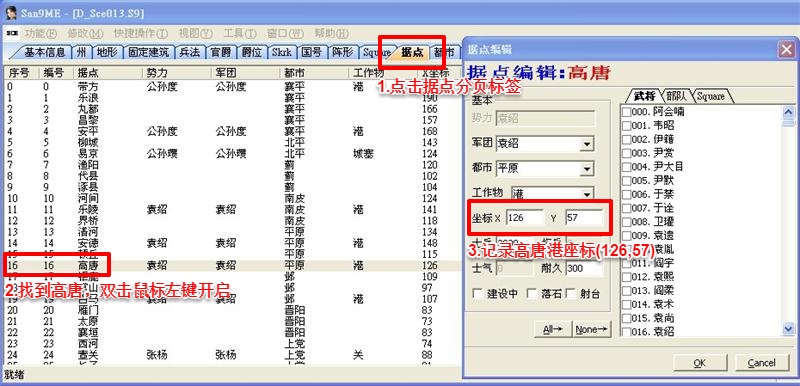
Task: Click the officer list scroll down arrow
Action: [x=788, y=329]
